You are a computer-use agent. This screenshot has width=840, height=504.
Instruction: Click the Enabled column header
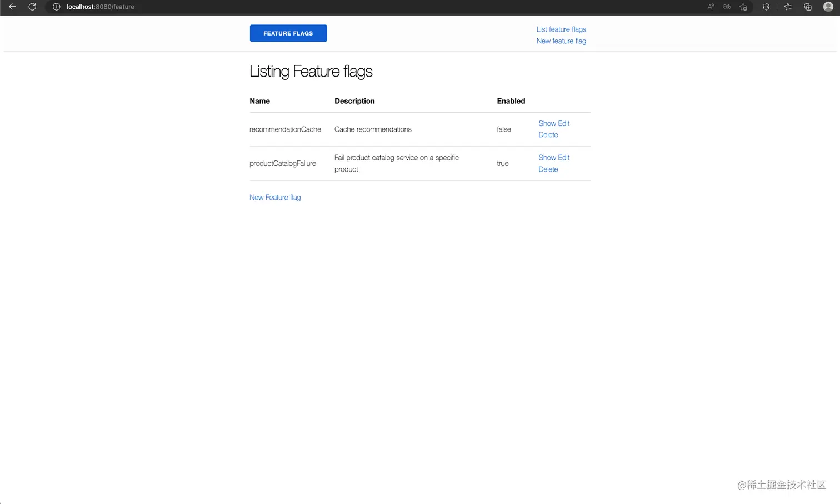coord(511,101)
